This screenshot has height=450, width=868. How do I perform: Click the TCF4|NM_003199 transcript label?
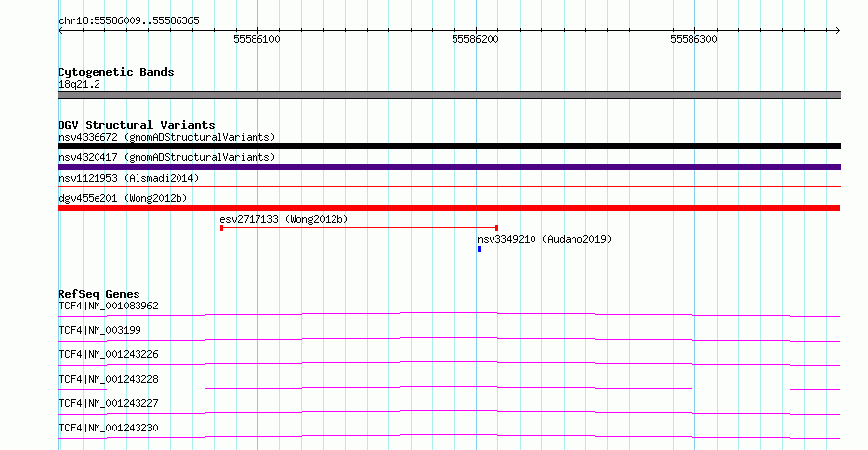tap(99, 330)
